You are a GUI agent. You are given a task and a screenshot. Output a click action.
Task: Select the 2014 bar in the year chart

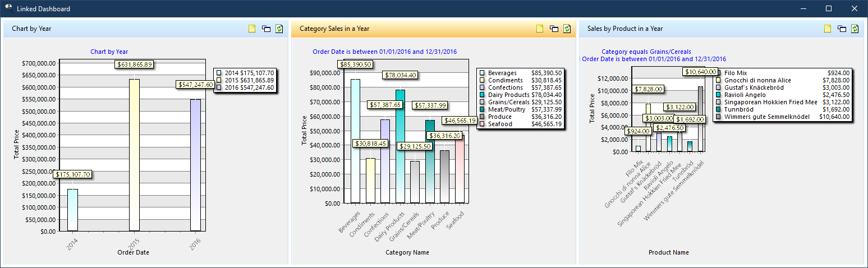pyautogui.click(x=72, y=209)
